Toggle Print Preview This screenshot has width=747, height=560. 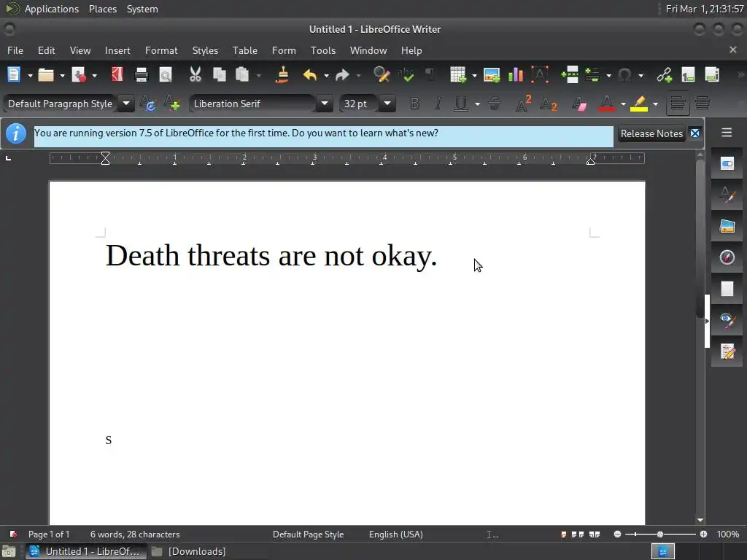[166, 75]
